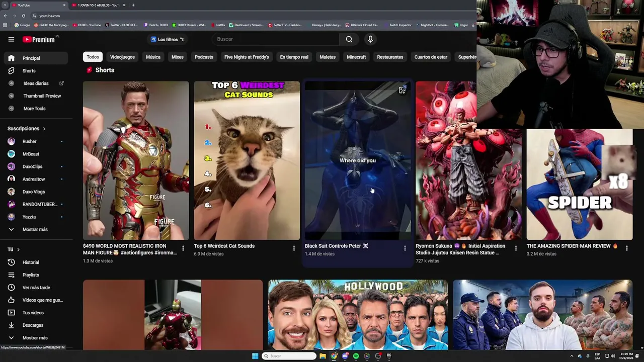Expand Mostrar más under Suscripciones
Screen dimensions: 644x362
pos(34,229)
